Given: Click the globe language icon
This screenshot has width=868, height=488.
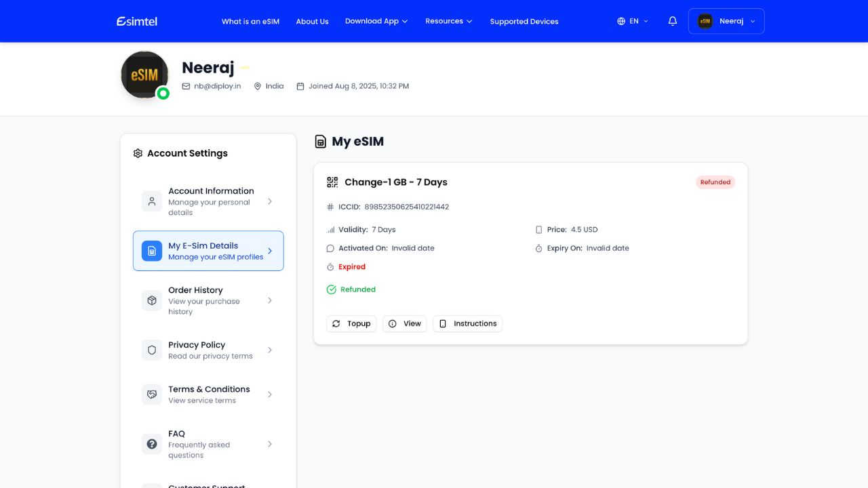Looking at the screenshot, I should tap(621, 21).
